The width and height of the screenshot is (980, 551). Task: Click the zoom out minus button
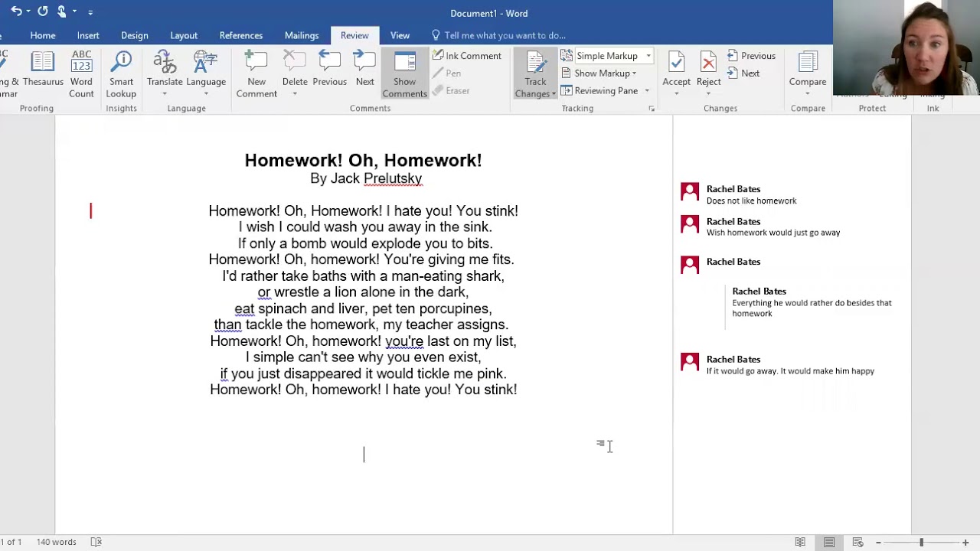[x=878, y=542]
